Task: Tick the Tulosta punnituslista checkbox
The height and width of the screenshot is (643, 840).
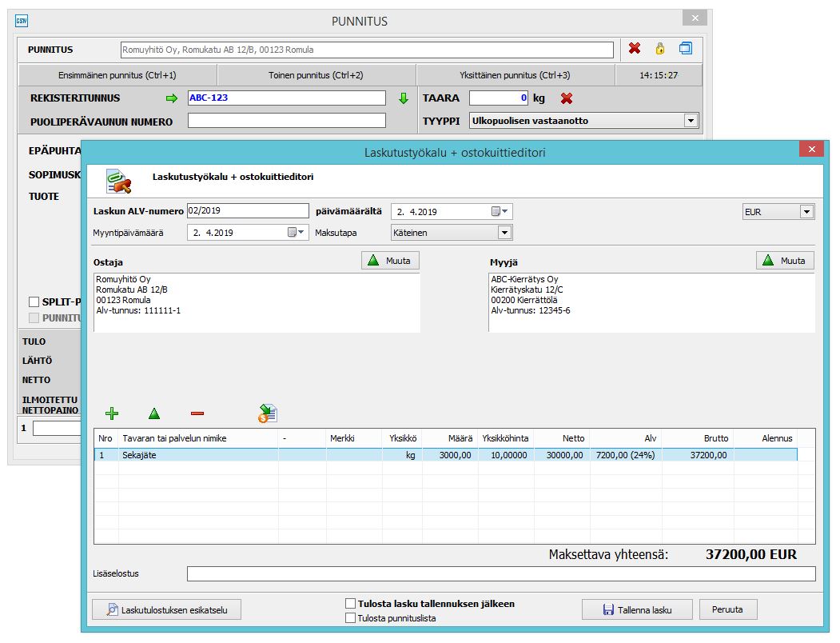Action: (350, 617)
